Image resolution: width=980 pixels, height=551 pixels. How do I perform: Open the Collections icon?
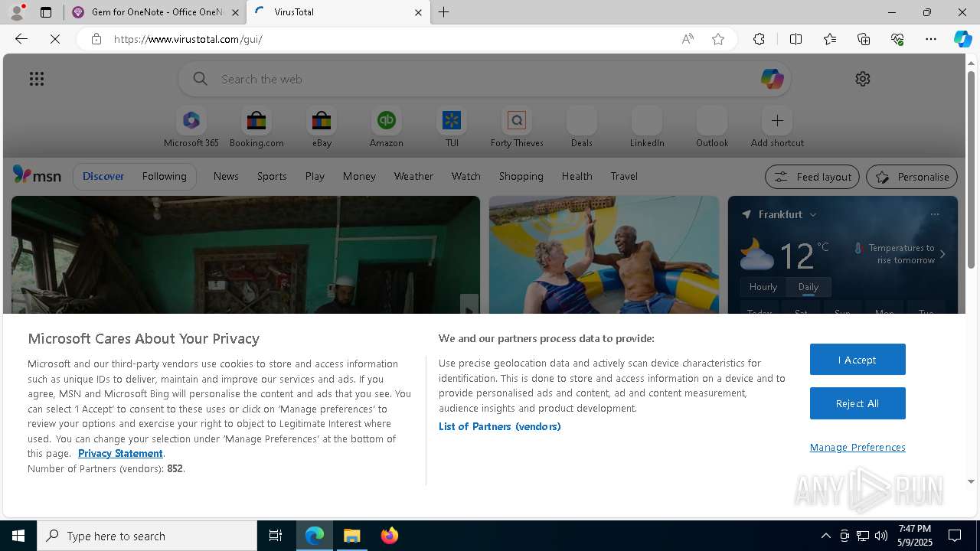(x=864, y=39)
